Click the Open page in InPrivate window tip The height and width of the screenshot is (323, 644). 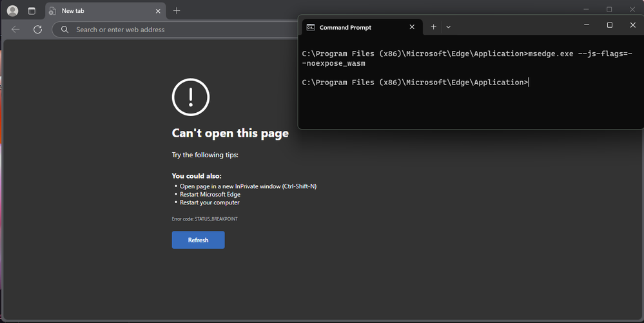click(248, 186)
